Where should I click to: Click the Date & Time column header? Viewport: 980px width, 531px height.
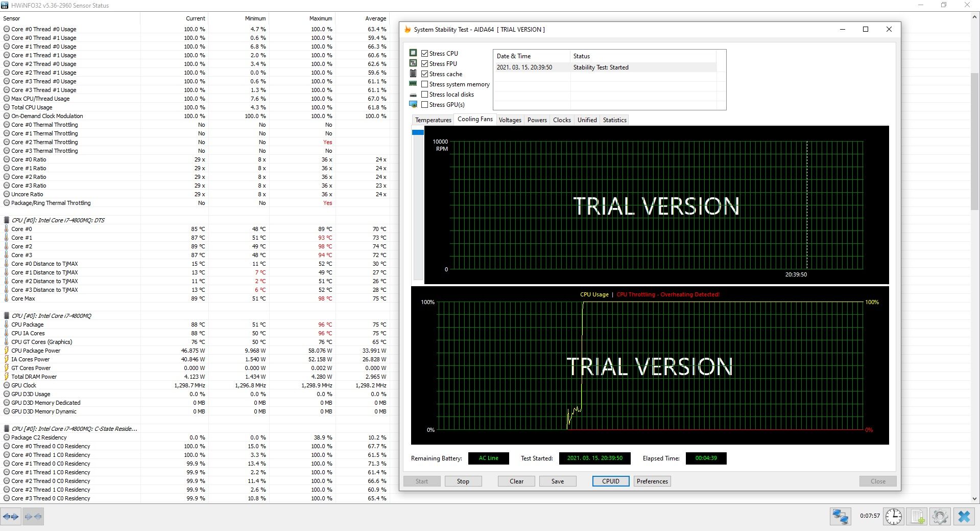point(532,56)
